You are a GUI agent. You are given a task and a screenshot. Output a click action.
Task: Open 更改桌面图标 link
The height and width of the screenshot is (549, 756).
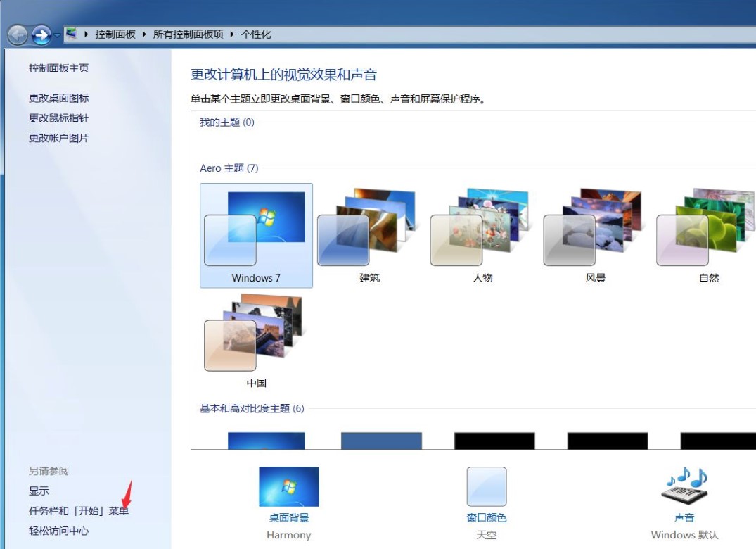click(59, 98)
